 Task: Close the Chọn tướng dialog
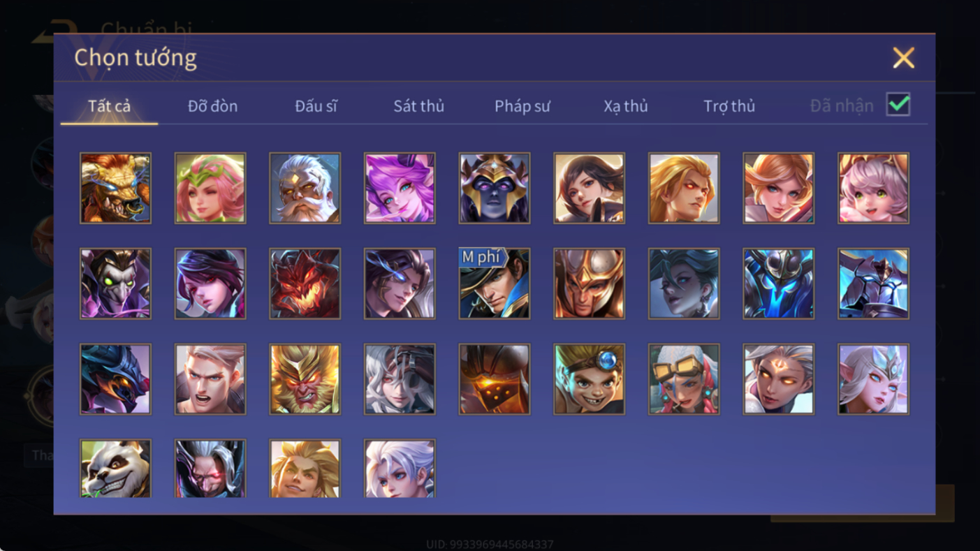point(903,57)
